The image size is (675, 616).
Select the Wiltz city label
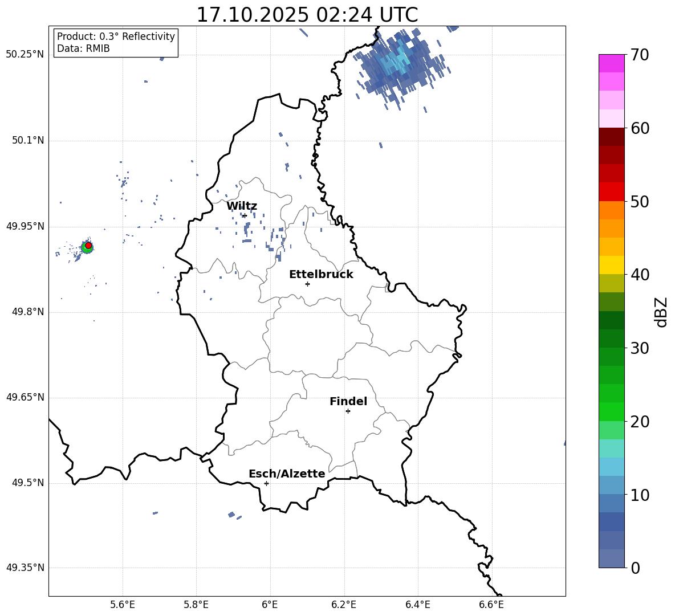pyautogui.click(x=242, y=206)
